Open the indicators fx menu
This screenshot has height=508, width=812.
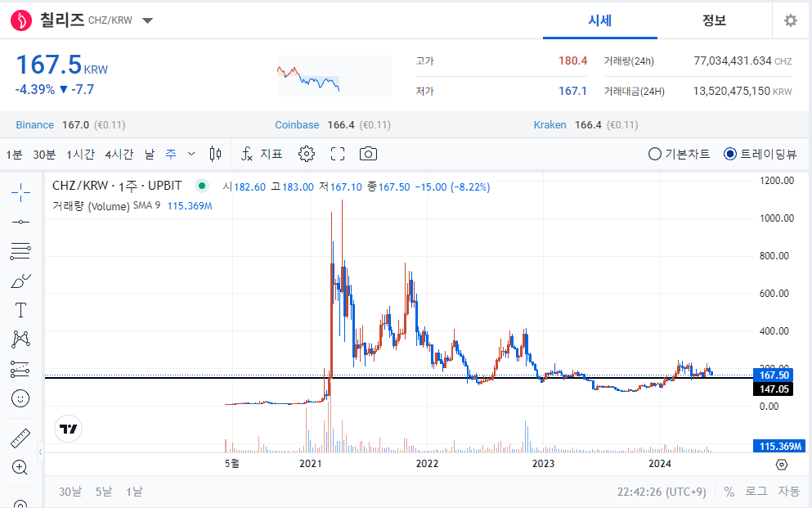pos(246,154)
